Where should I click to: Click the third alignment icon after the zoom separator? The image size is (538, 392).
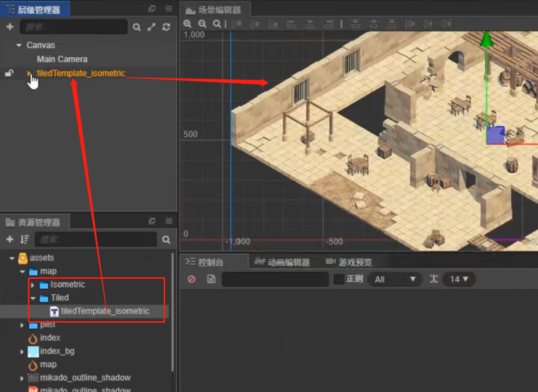273,23
